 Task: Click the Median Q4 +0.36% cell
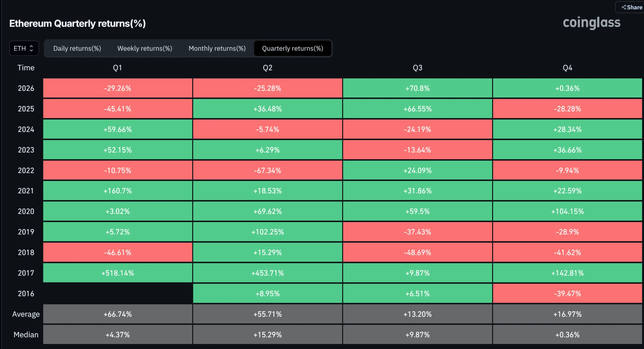click(567, 335)
